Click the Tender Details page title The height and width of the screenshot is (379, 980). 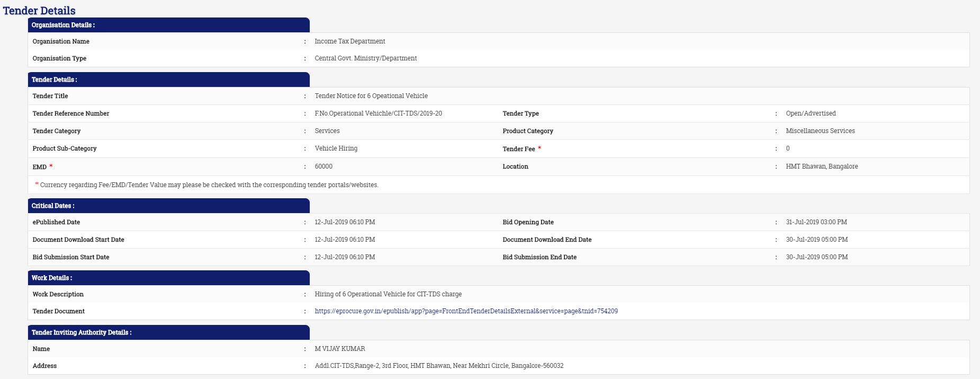[x=39, y=11]
